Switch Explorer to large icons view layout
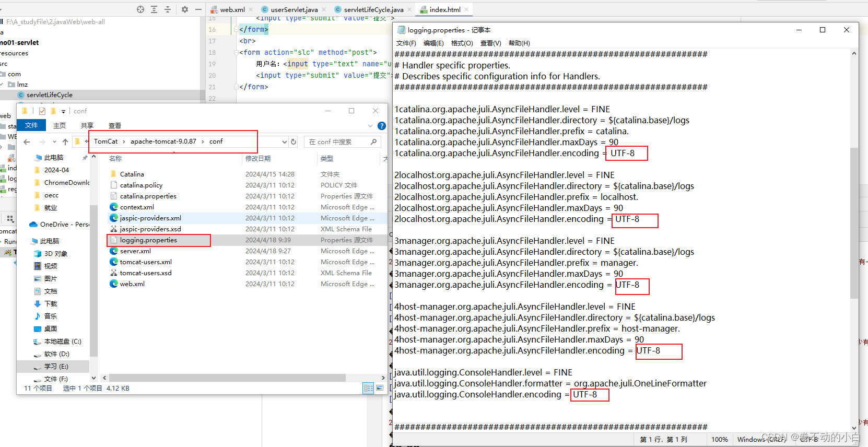Image resolution: width=868 pixels, height=447 pixels. [380, 388]
